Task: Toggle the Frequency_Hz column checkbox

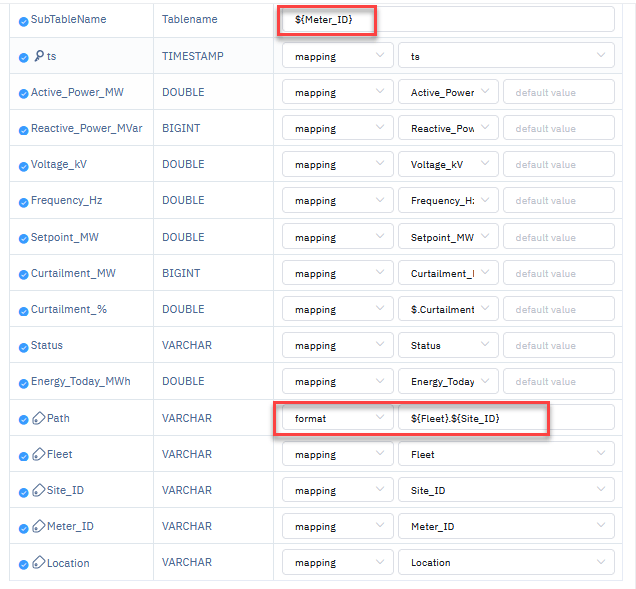Action: click(x=23, y=201)
